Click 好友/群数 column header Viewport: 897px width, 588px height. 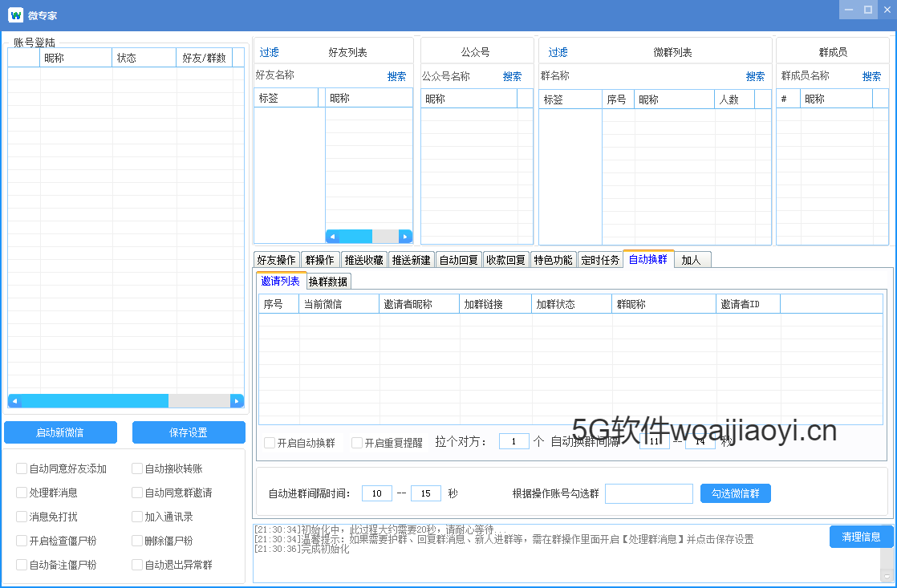(205, 58)
